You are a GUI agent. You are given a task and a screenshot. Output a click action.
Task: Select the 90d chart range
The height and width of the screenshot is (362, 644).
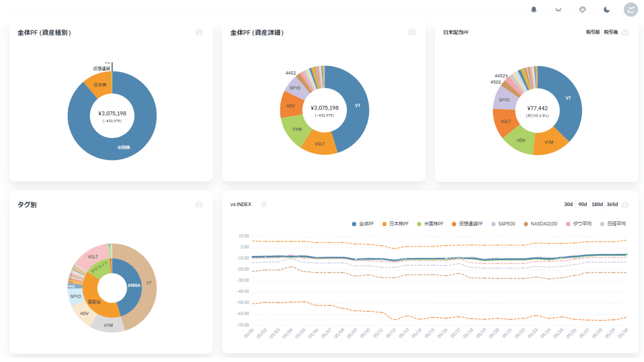[x=582, y=204]
